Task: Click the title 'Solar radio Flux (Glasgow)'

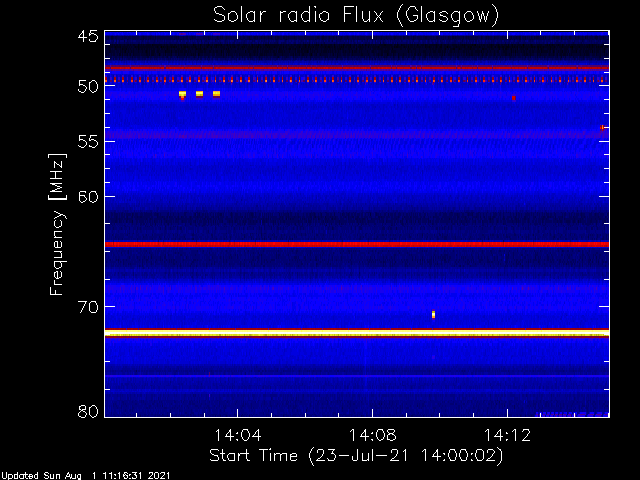Action: 356,16
